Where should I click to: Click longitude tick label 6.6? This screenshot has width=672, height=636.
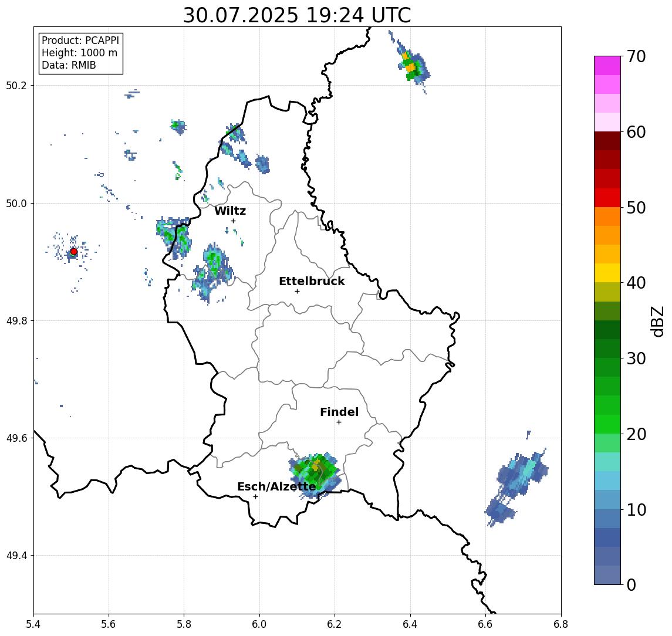(x=485, y=624)
